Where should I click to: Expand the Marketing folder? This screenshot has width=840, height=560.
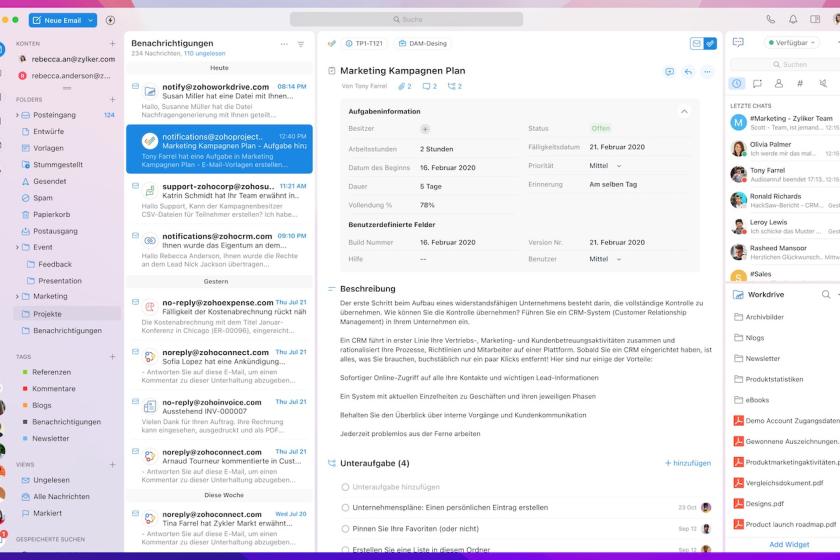[x=17, y=296]
